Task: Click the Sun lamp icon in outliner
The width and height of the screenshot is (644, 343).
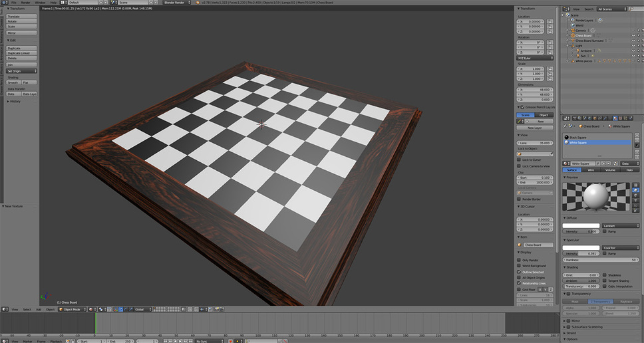Action: coord(578,56)
